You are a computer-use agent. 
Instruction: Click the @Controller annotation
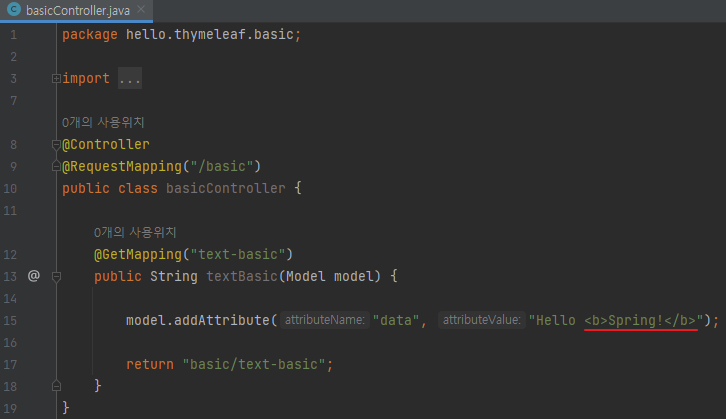click(x=106, y=144)
